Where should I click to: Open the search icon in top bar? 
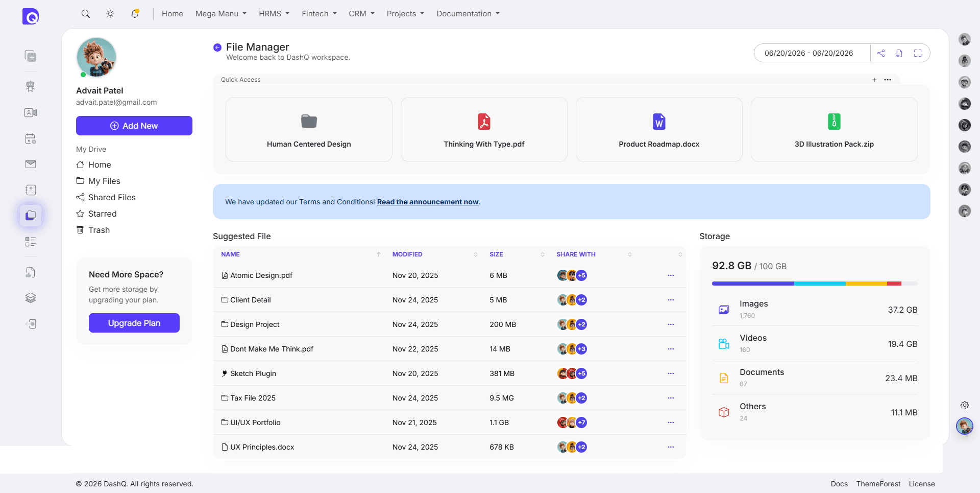[x=86, y=14]
